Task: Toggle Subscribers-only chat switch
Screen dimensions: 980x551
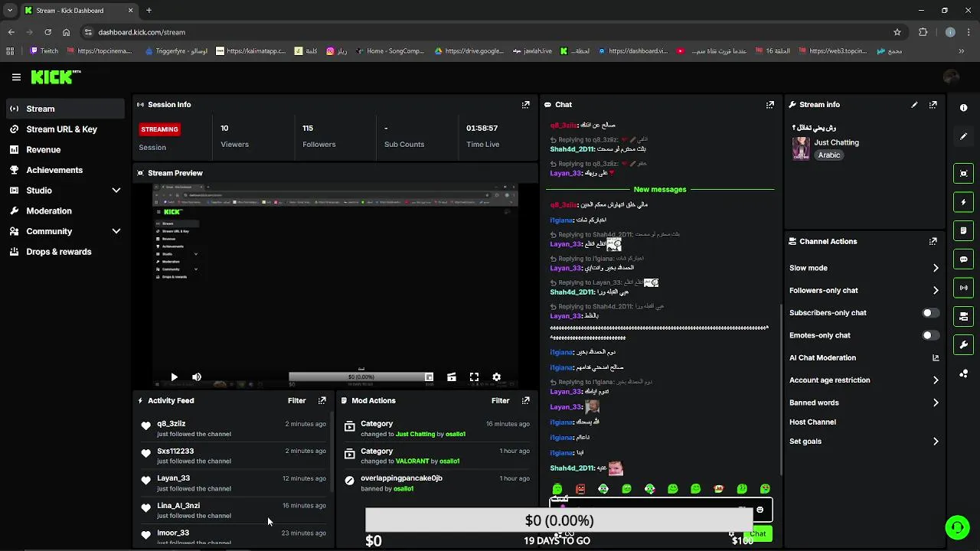Action: click(930, 313)
